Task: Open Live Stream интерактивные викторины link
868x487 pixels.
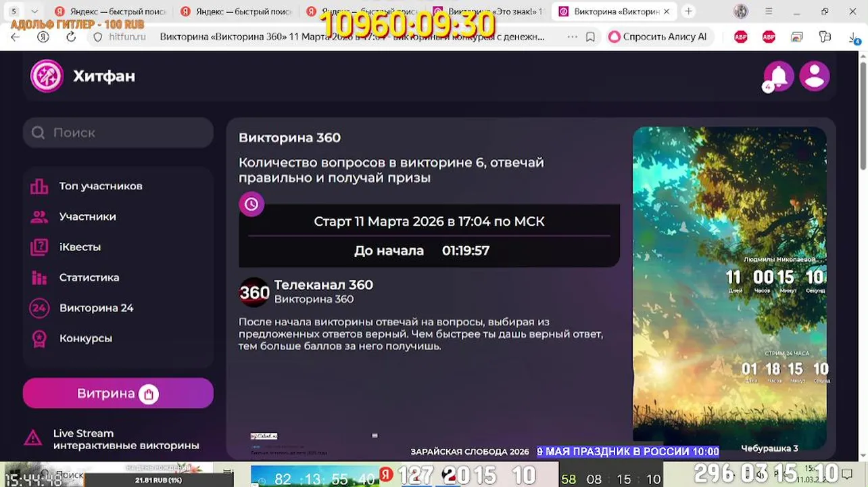Action: 126,440
